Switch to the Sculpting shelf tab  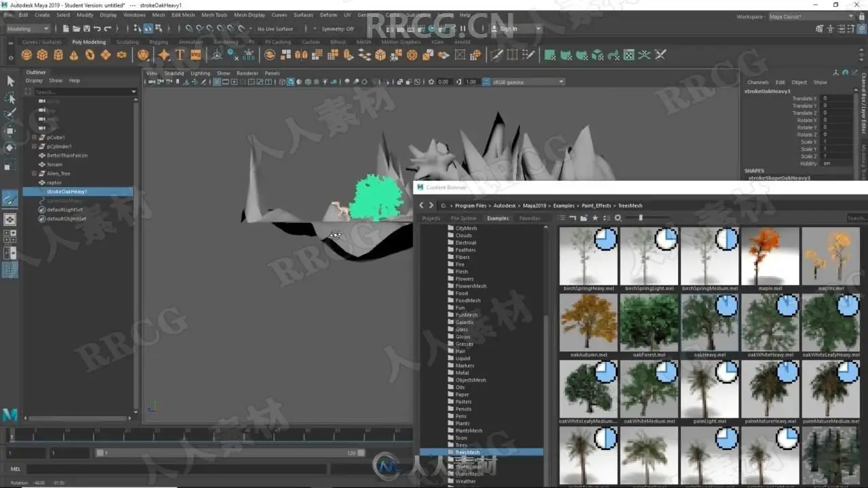[x=127, y=42]
